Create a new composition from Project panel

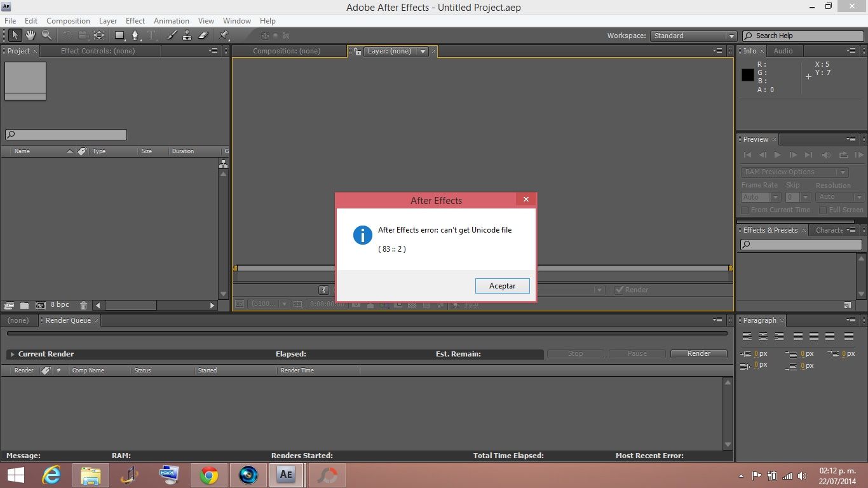[41, 306]
